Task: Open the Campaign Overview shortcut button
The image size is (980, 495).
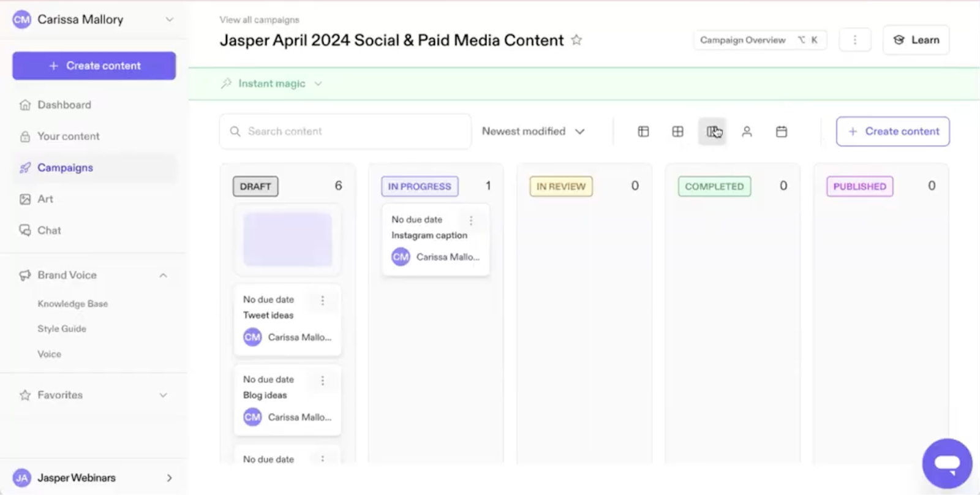Action: (759, 40)
